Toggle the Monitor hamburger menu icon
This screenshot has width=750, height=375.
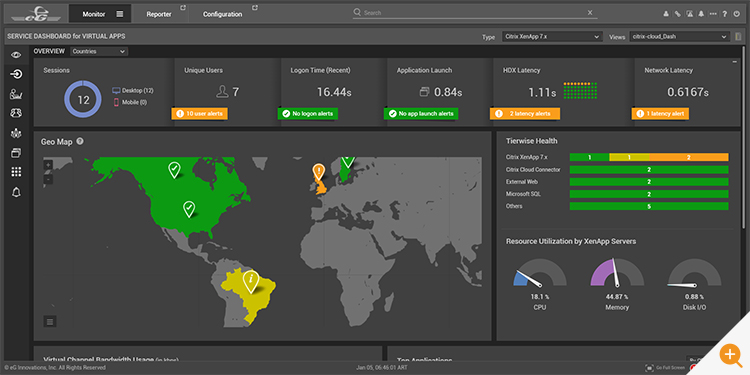pyautogui.click(x=120, y=14)
